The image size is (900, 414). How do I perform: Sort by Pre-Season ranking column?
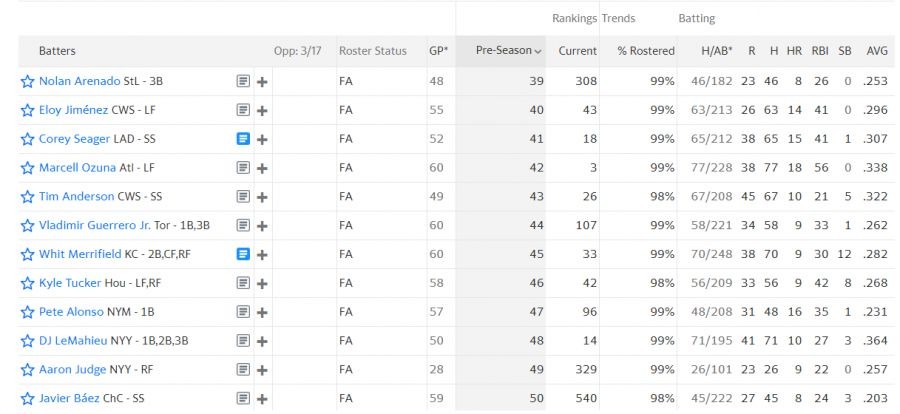click(508, 51)
